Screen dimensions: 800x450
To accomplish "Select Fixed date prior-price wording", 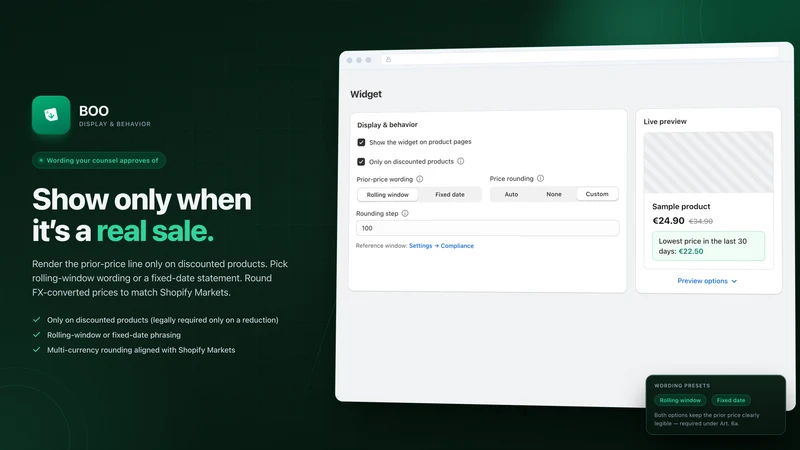I will pos(449,194).
